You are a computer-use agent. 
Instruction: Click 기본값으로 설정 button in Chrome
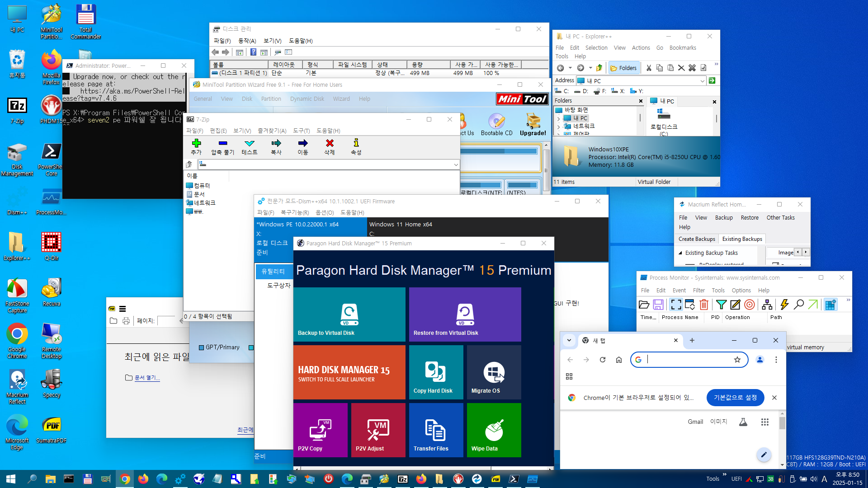click(x=735, y=398)
